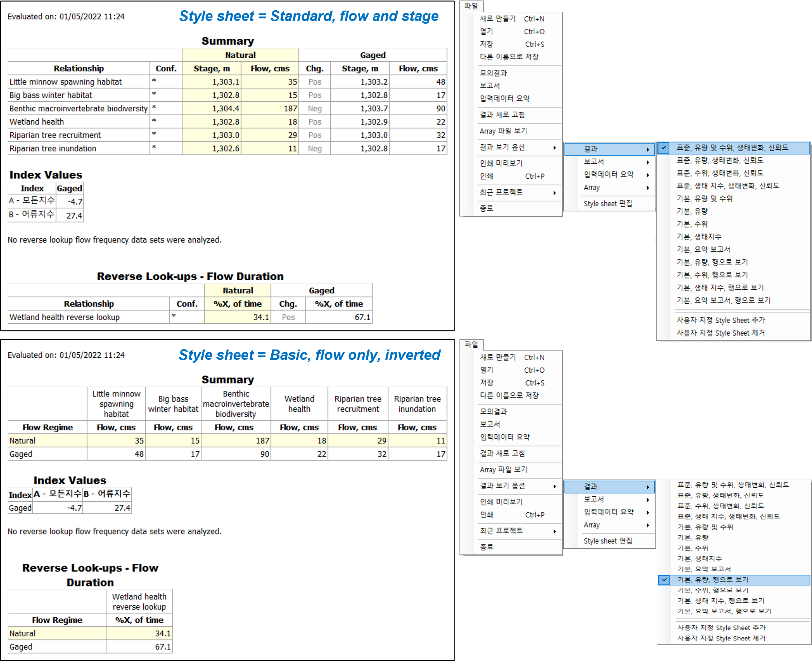Expand '보고서' submenu arrow in bottom options menu
Screen dimensions: 812x661
[647, 499]
